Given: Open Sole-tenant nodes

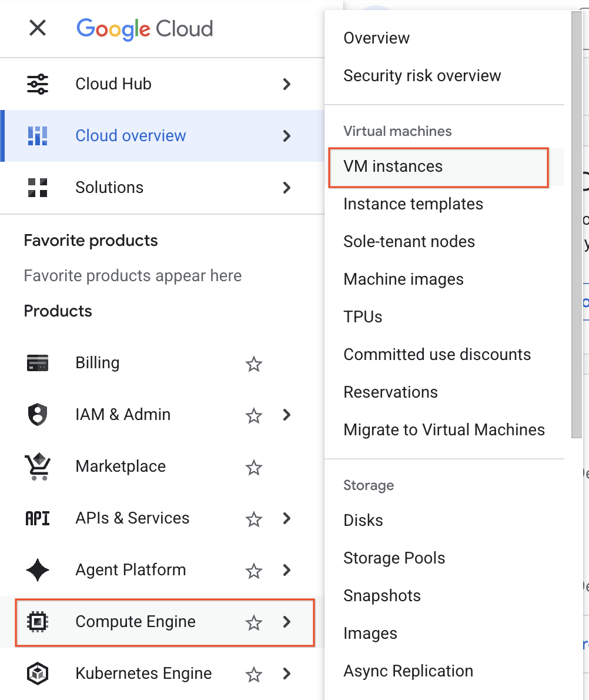Looking at the screenshot, I should point(444,242).
